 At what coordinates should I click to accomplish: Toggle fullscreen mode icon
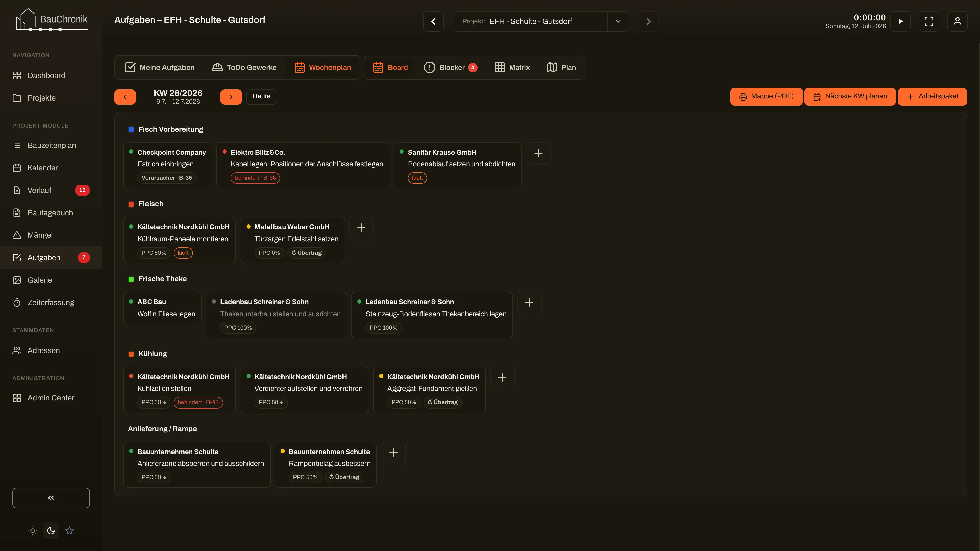(x=929, y=21)
